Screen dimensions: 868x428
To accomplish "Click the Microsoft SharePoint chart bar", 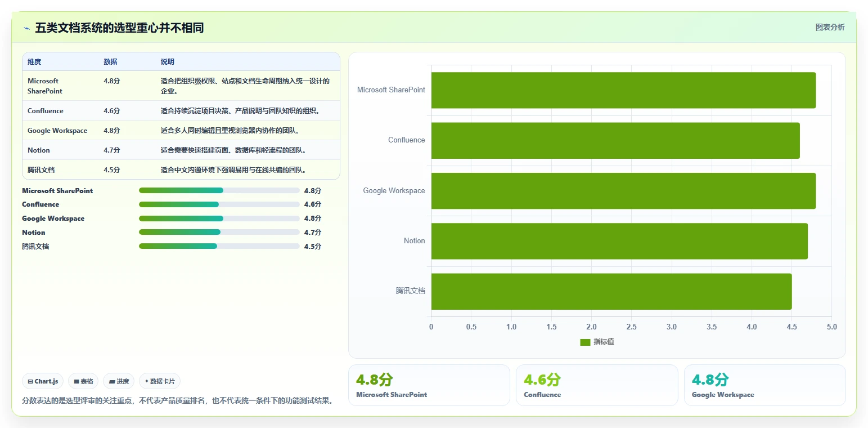I will [x=623, y=90].
